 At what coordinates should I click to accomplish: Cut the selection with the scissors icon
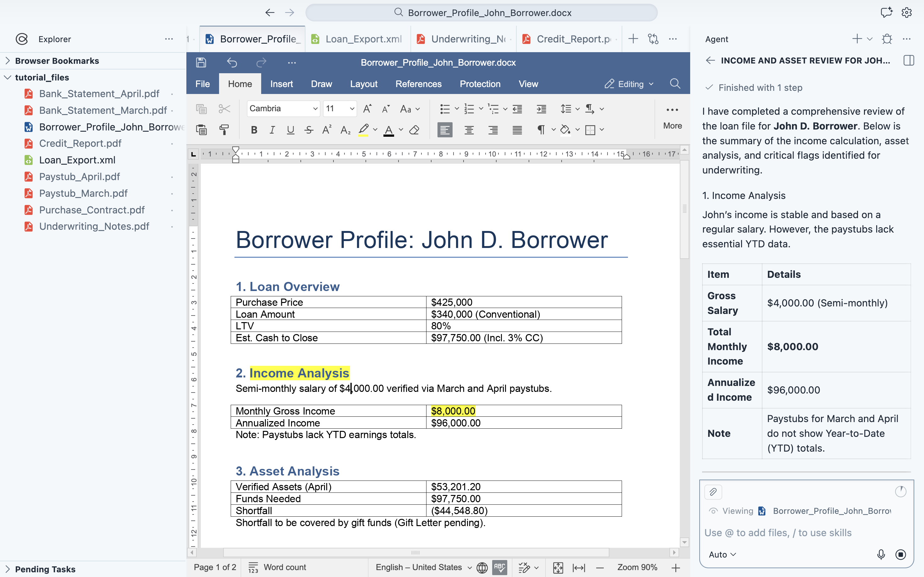pos(224,109)
